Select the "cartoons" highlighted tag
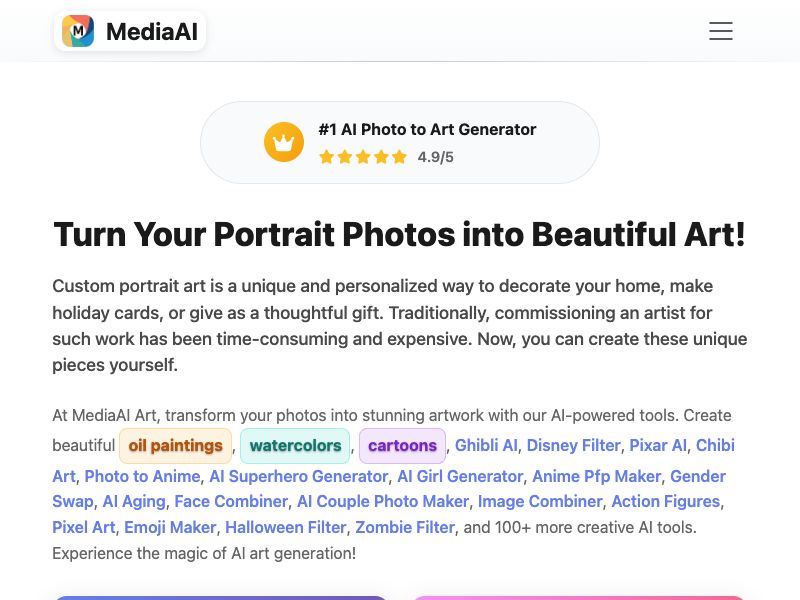 pyautogui.click(x=402, y=445)
